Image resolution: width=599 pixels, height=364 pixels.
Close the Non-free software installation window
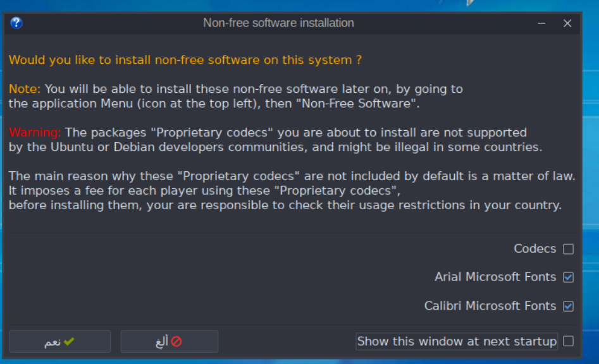[x=567, y=23]
